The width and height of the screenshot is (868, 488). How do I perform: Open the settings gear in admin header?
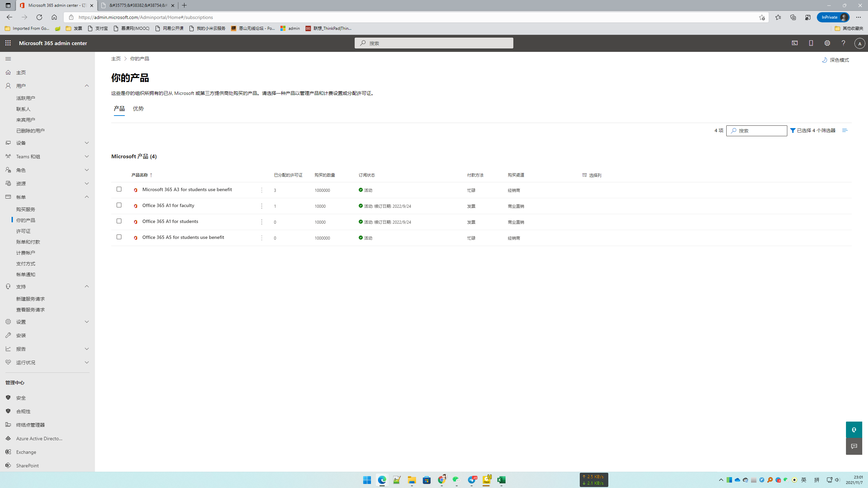827,43
